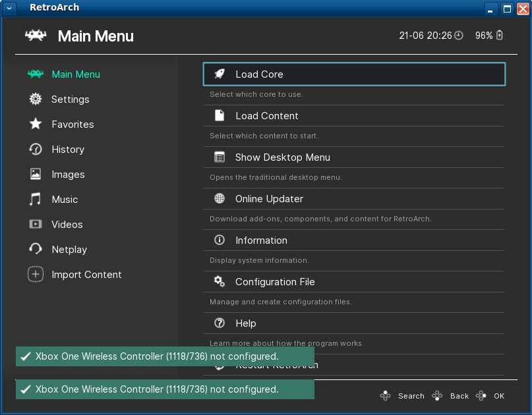This screenshot has width=532, height=415.
Task: Switch to Music in the sidebar
Action: pyautogui.click(x=65, y=200)
